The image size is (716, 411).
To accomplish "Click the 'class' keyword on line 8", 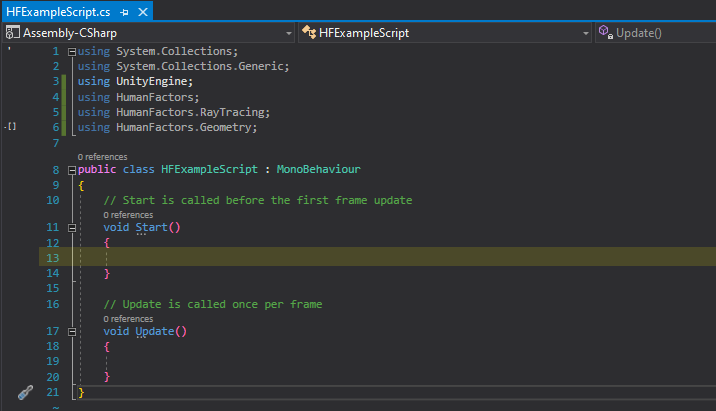I will 139,169.
